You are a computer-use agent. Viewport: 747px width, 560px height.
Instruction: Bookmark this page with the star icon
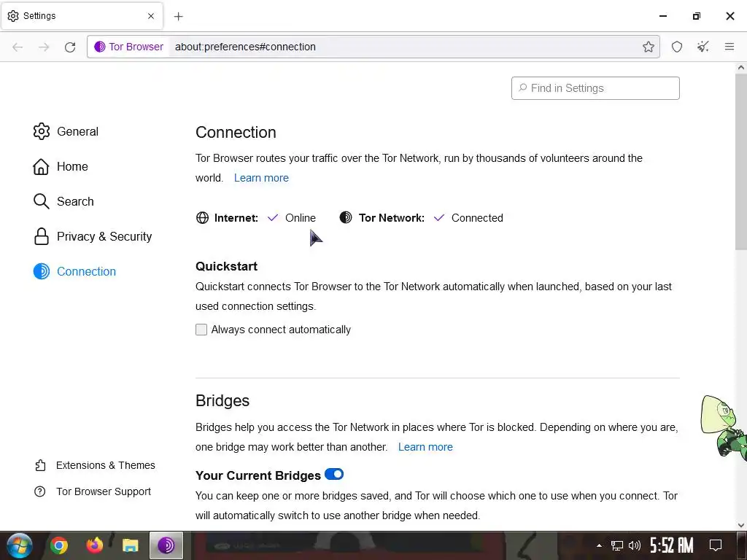[648, 47]
